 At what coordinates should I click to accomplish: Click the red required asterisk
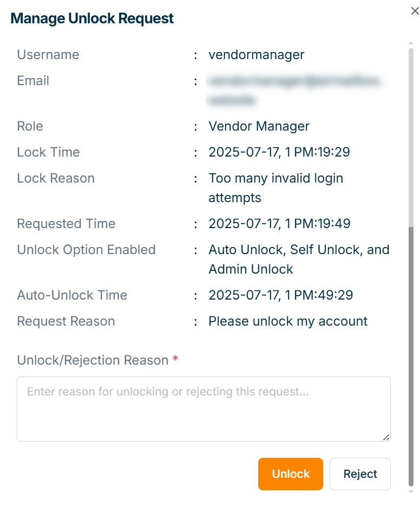175,359
